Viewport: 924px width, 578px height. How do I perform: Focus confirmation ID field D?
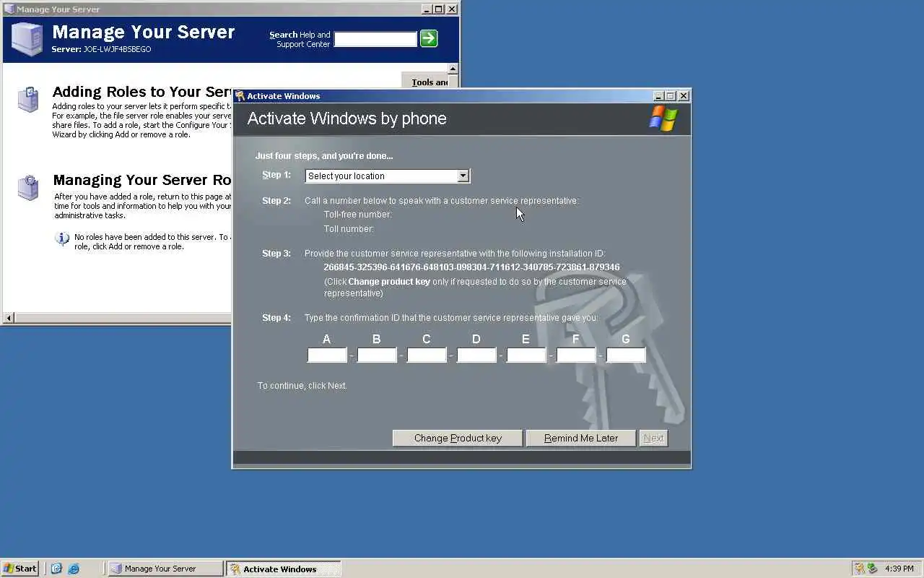tap(476, 355)
